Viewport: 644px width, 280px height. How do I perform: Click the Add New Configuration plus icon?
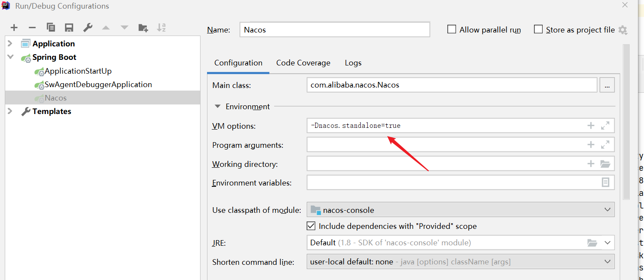point(14,28)
